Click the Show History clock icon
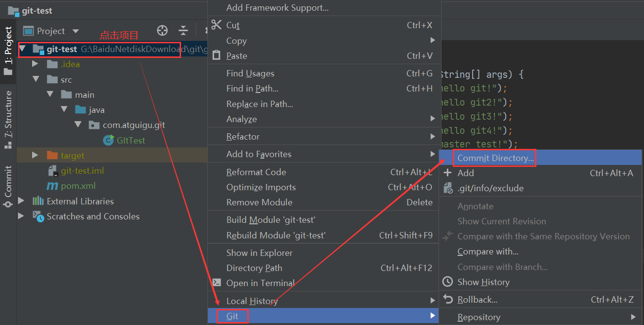Image resolution: width=644 pixels, height=325 pixels. point(448,282)
